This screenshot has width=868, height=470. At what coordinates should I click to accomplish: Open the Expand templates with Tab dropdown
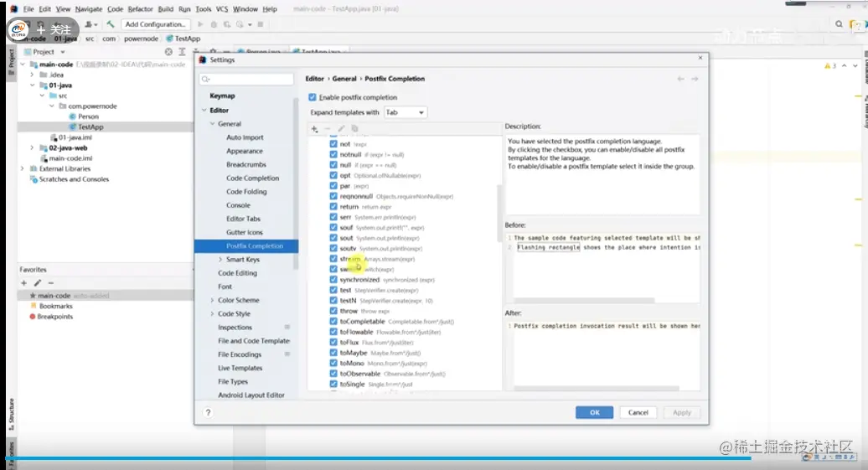[406, 112]
